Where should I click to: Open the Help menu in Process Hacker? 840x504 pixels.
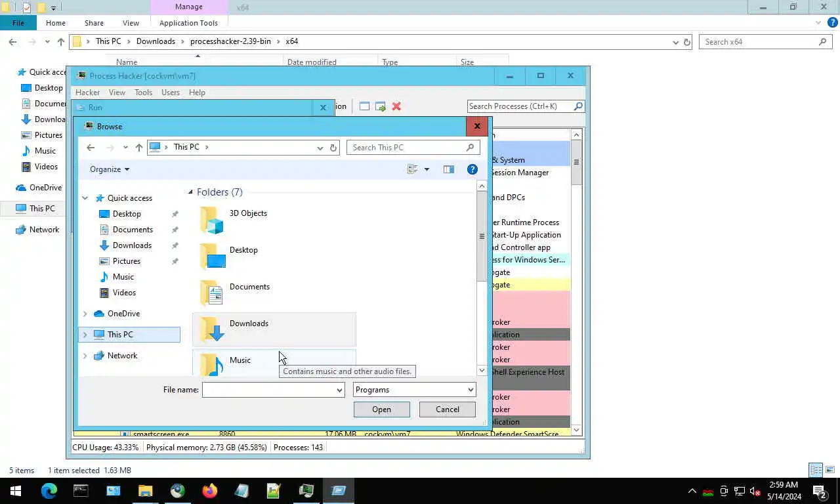(197, 93)
